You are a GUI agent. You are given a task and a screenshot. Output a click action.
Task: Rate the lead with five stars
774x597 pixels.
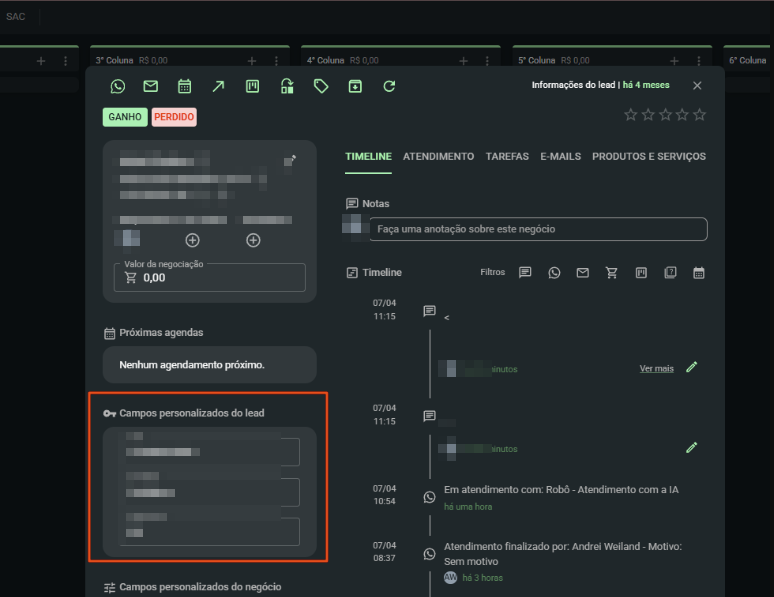tap(699, 115)
